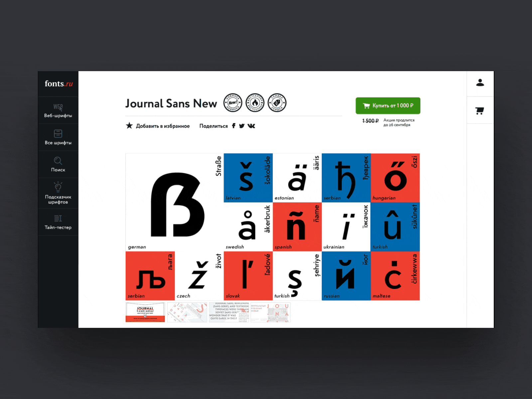Click the red hungarian ő tile
This screenshot has width=532, height=399.
click(395, 178)
